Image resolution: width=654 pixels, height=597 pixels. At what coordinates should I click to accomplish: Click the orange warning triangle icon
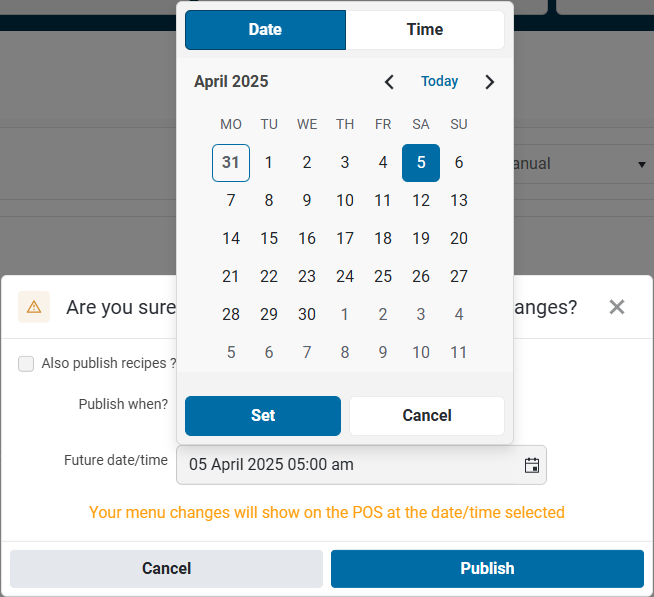(x=34, y=307)
